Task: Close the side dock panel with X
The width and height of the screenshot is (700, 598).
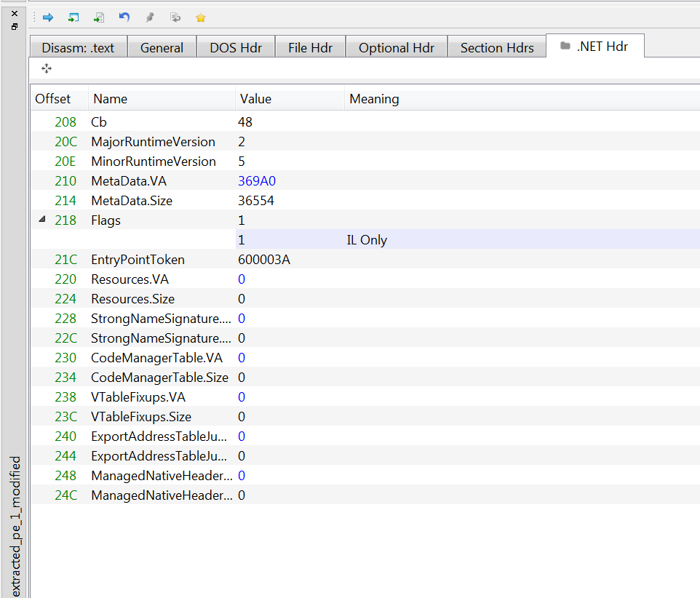Action: coord(14,14)
